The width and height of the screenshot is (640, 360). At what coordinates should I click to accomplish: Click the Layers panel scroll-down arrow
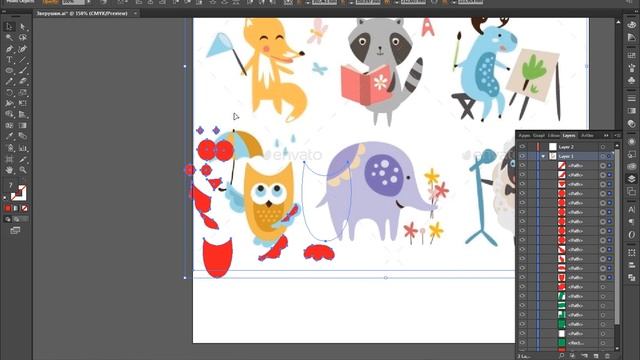point(617,348)
